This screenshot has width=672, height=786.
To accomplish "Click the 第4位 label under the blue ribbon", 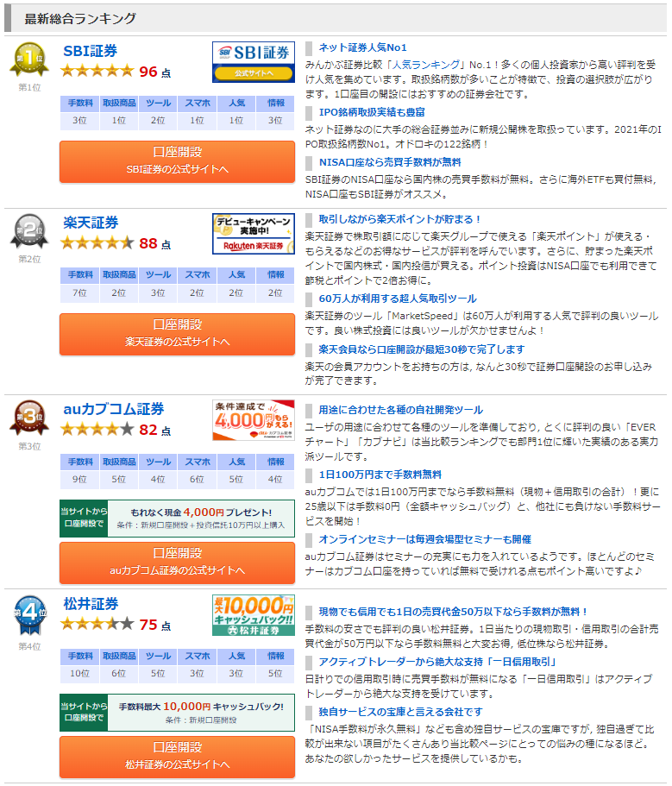I will [29, 647].
